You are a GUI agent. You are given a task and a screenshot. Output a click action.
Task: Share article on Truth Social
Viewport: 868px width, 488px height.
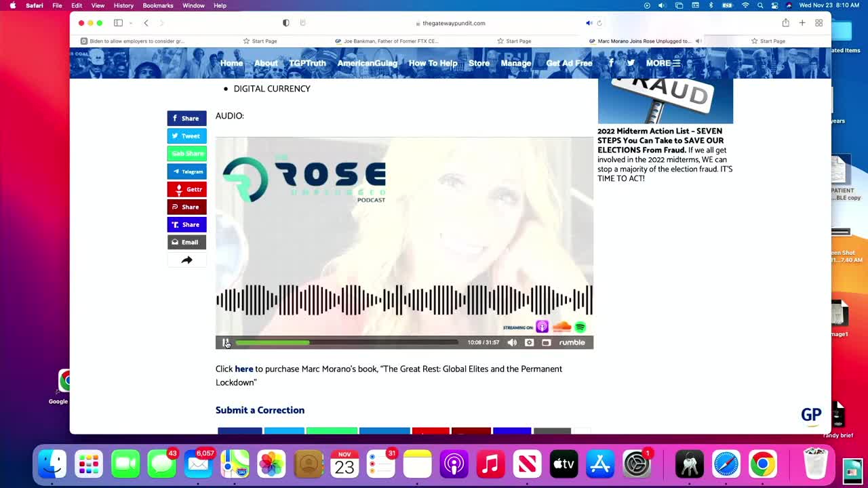pyautogui.click(x=186, y=224)
